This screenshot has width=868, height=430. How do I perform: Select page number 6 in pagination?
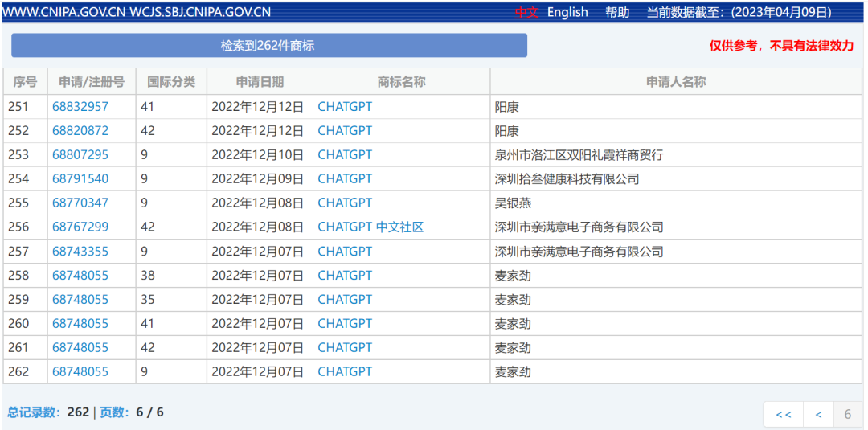click(848, 415)
